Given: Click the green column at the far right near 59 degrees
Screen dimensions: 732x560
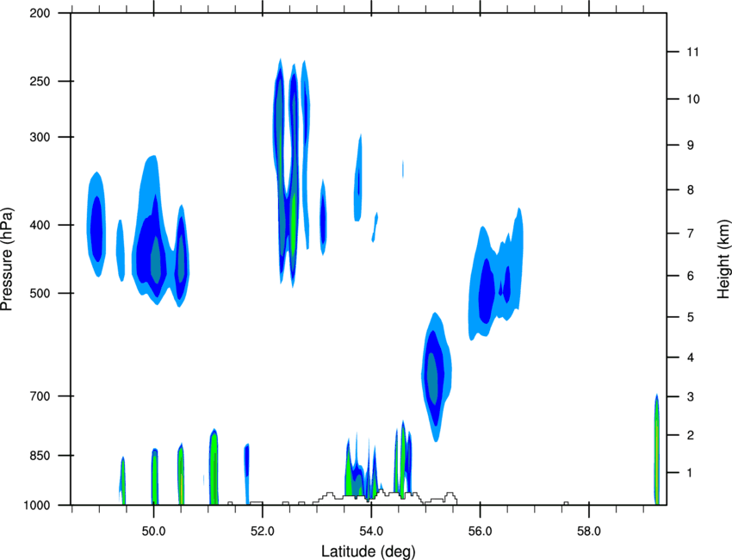Looking at the screenshot, I should (x=656, y=450).
